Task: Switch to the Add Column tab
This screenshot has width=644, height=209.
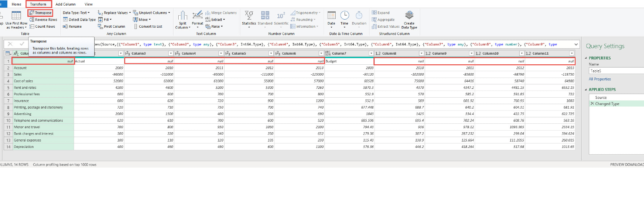Action: coord(65,4)
